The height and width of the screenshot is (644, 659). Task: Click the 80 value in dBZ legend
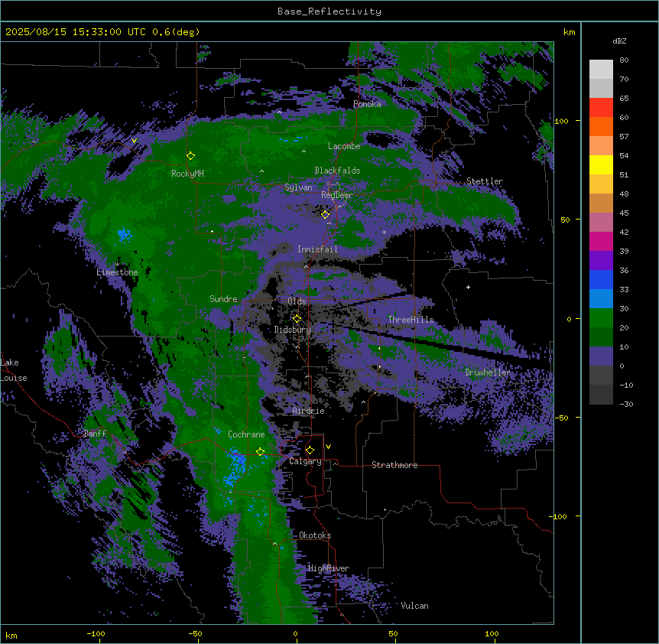coord(624,60)
